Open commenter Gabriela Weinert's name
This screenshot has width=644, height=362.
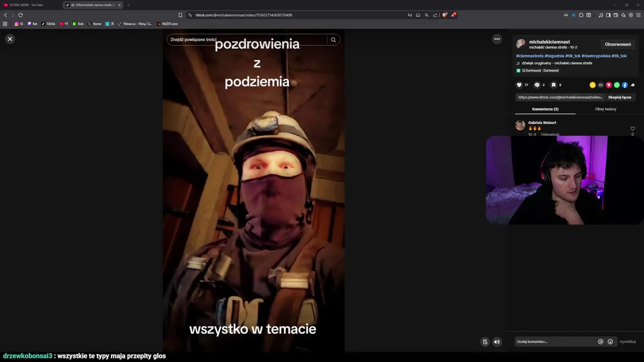(542, 123)
